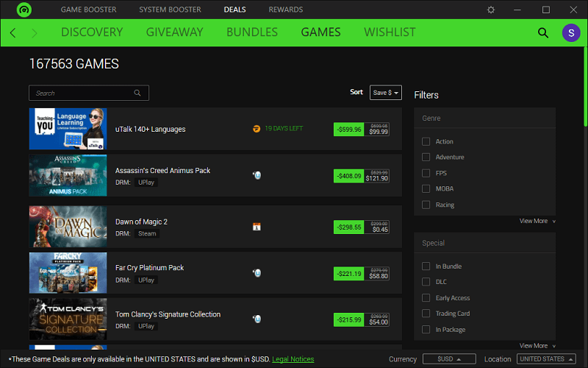Click the -$221.19 Far Cry price button
The image size is (588, 368).
point(348,274)
